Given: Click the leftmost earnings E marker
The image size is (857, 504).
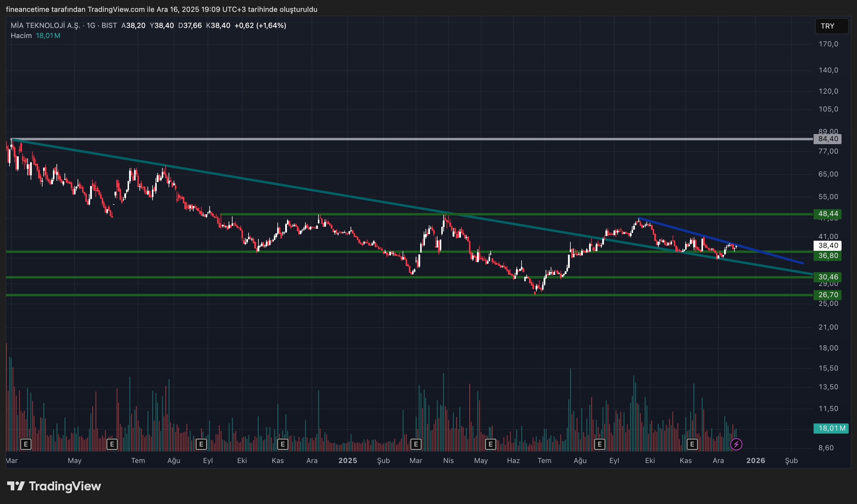Looking at the screenshot, I should coord(26,444).
